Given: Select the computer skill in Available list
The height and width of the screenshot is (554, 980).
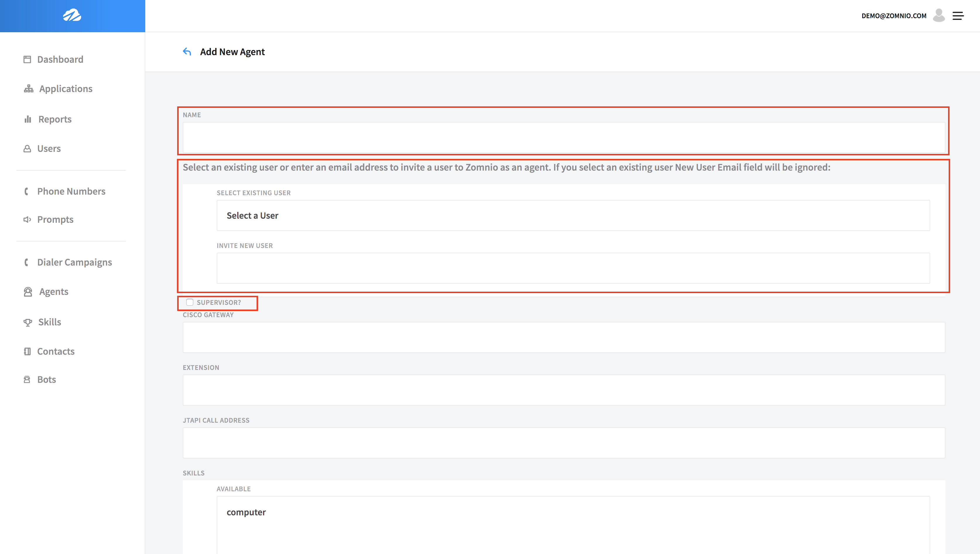Looking at the screenshot, I should point(246,512).
